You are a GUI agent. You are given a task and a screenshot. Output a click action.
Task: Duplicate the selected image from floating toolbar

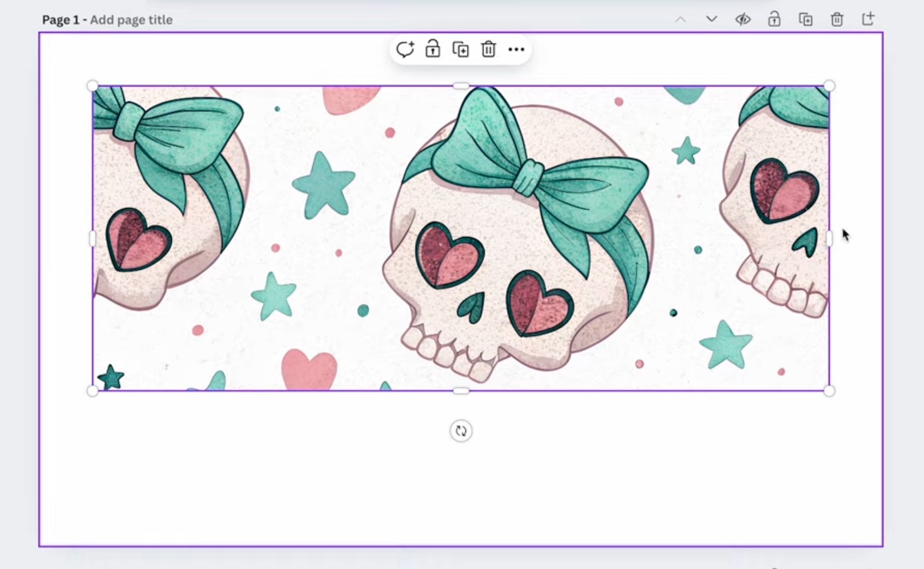[x=461, y=49]
